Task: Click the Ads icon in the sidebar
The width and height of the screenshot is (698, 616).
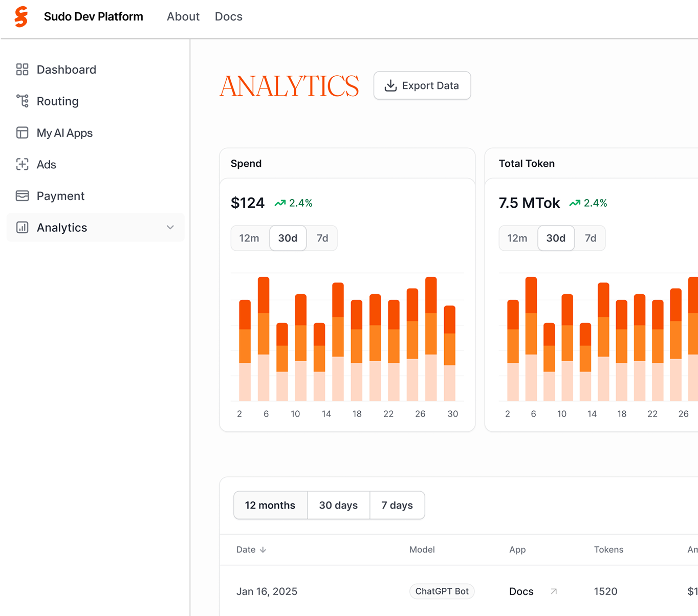Action: [x=22, y=164]
